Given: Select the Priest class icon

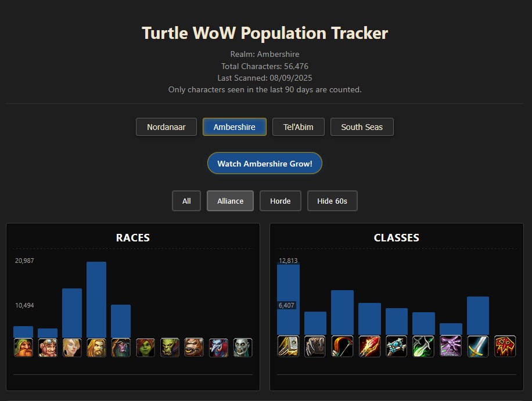Looking at the screenshot, I should 397,346.
